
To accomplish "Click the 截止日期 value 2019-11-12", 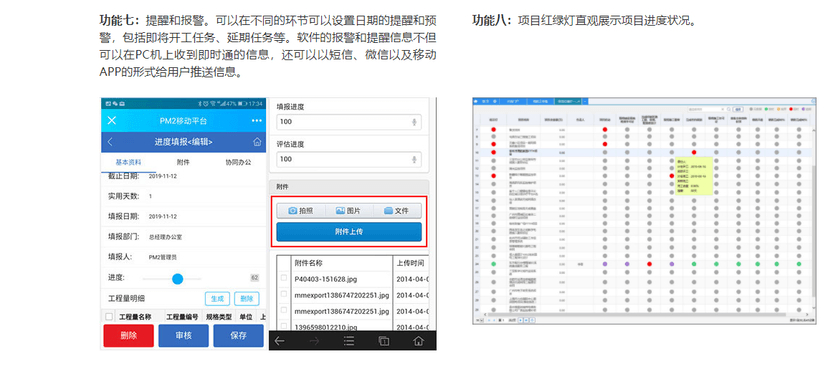I will pos(163,176).
